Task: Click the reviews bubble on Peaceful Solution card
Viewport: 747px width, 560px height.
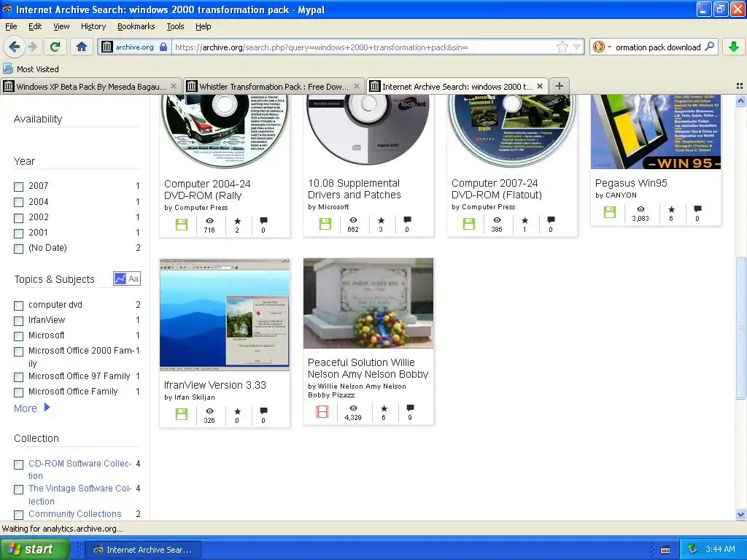Action: tap(410, 408)
